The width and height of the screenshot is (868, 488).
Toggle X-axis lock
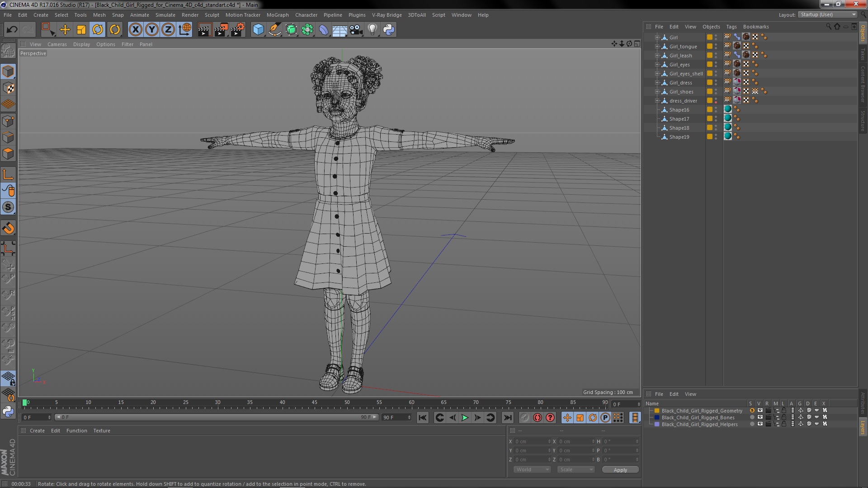click(135, 30)
